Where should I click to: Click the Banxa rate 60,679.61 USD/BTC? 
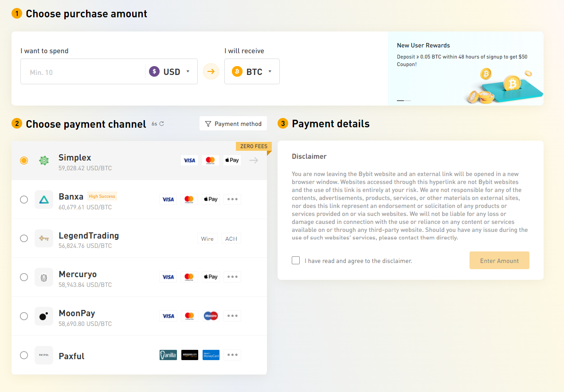pyautogui.click(x=85, y=207)
